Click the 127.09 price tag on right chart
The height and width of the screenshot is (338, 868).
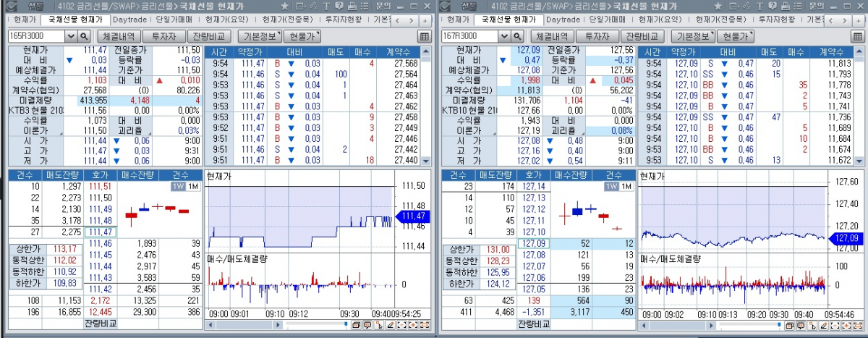pos(844,238)
